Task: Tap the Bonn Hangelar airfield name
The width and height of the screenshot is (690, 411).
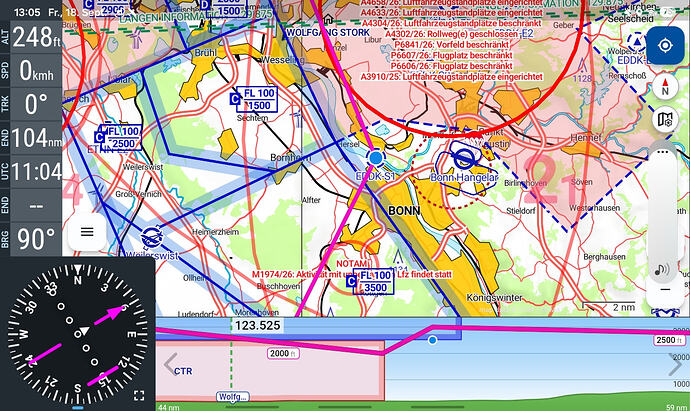Action: 464,177
